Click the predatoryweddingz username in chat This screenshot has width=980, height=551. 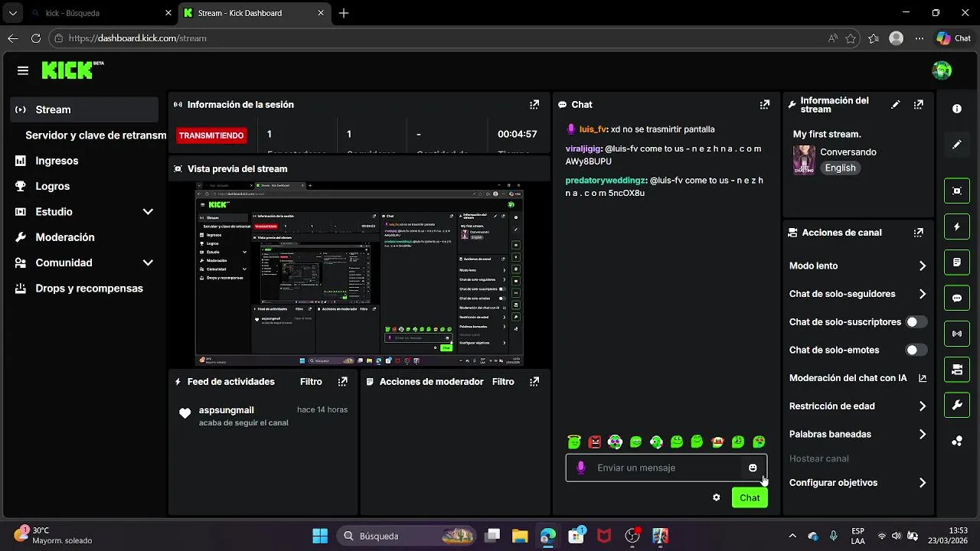[x=606, y=181]
